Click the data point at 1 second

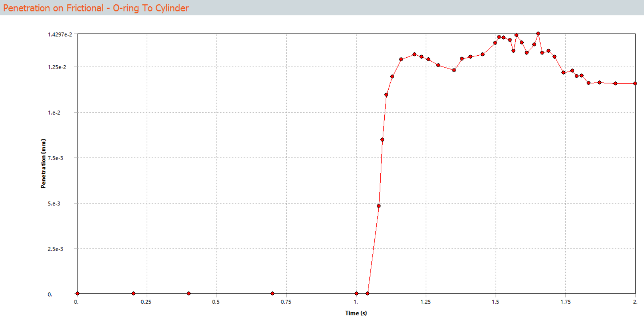pyautogui.click(x=357, y=293)
